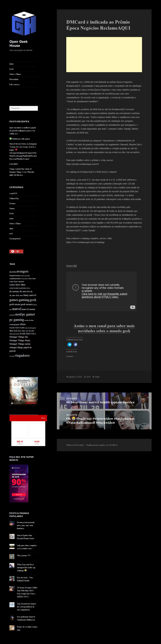The width and height of the screenshot is (161, 644).
Task: Share the post on Twitter
Action: point(70,345)
